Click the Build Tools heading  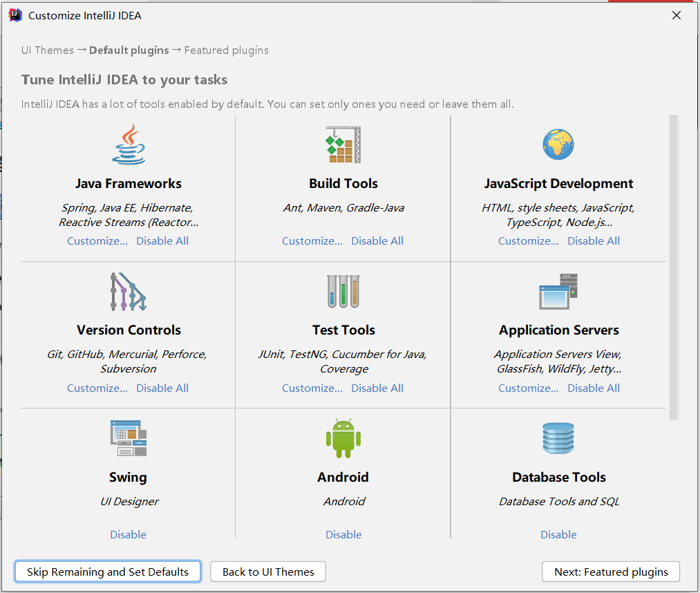coord(343,184)
